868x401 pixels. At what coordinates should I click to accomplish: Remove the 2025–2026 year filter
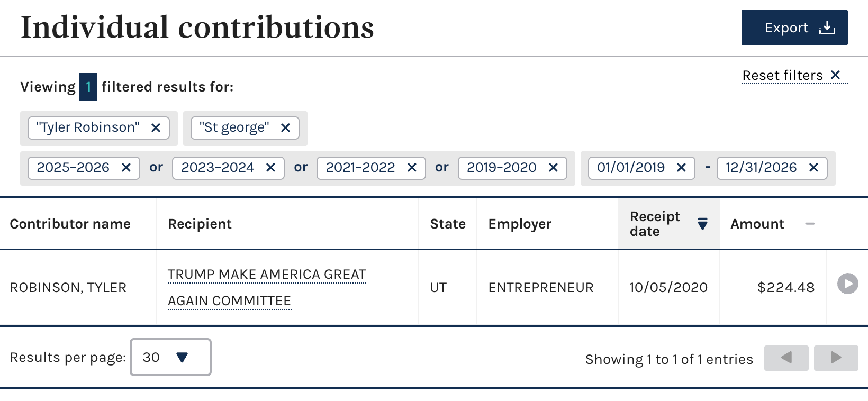[126, 168]
